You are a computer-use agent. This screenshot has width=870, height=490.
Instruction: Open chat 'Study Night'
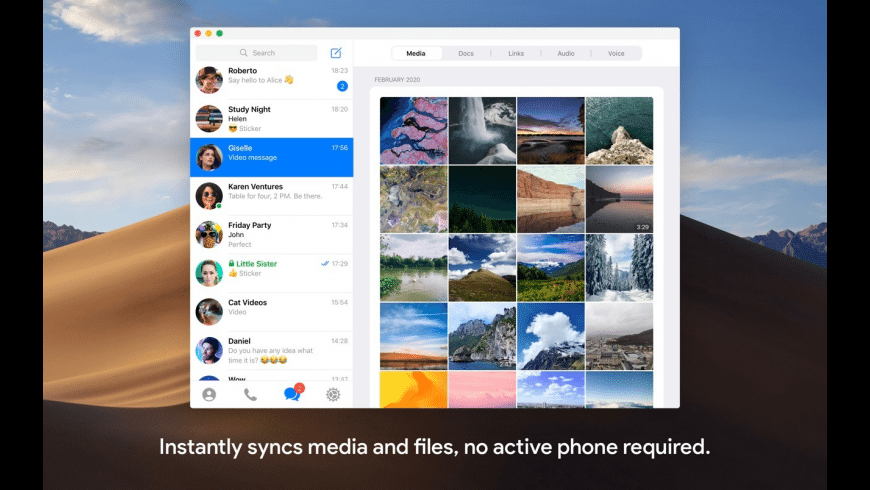coord(272,119)
